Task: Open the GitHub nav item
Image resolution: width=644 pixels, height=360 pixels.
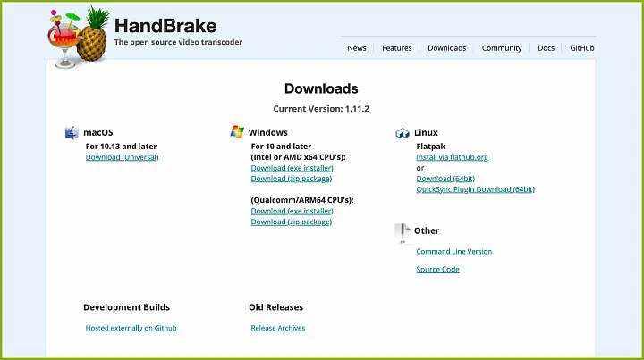Action: [x=582, y=48]
